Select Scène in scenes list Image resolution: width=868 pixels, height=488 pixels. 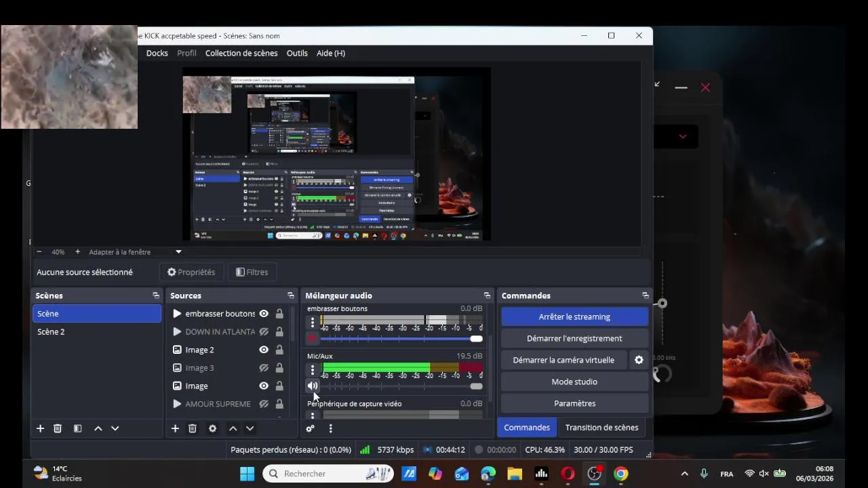pyautogui.click(x=97, y=314)
